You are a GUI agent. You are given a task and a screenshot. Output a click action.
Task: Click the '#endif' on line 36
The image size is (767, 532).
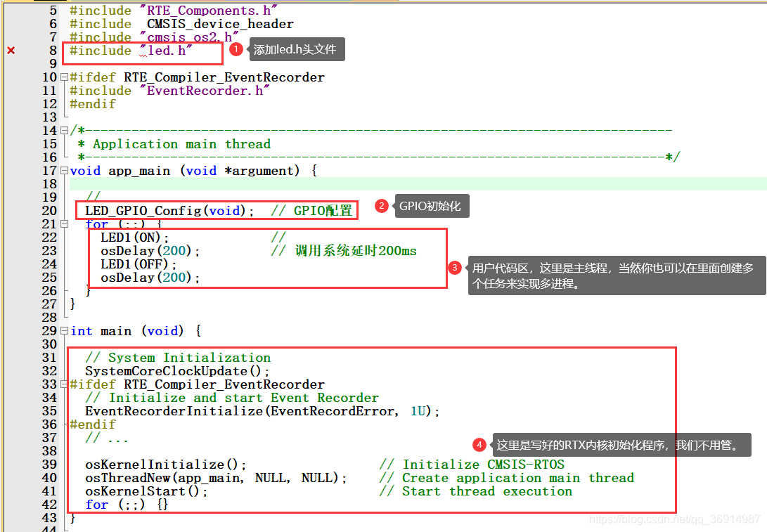click(93, 424)
